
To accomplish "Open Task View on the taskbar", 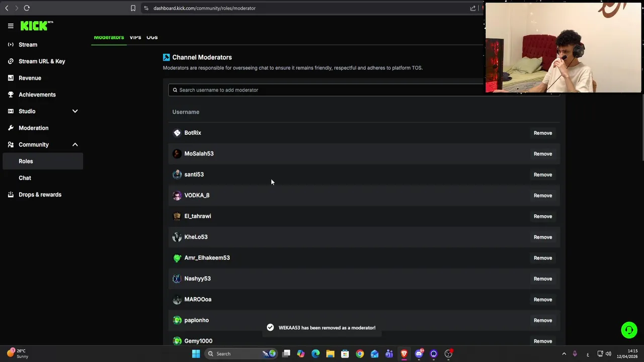I will [x=286, y=354].
